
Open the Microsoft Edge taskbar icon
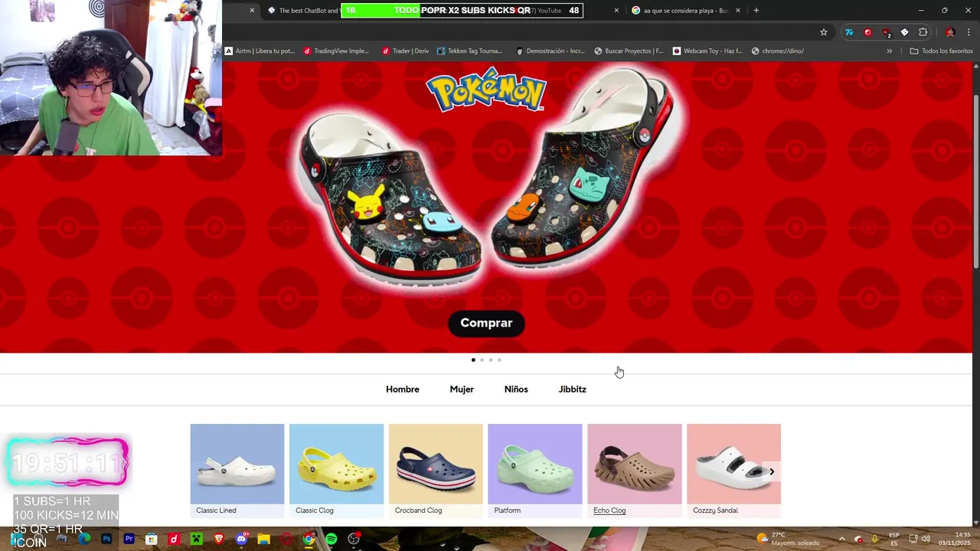point(84,539)
